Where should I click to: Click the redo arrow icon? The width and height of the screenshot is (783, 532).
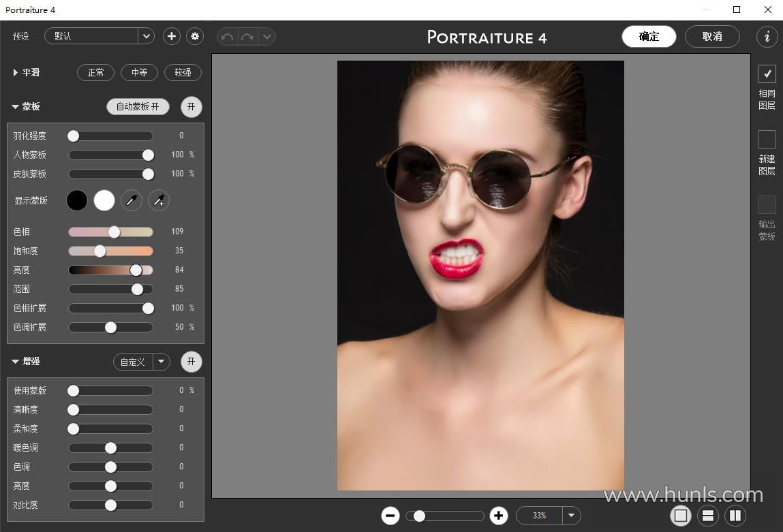tap(247, 37)
